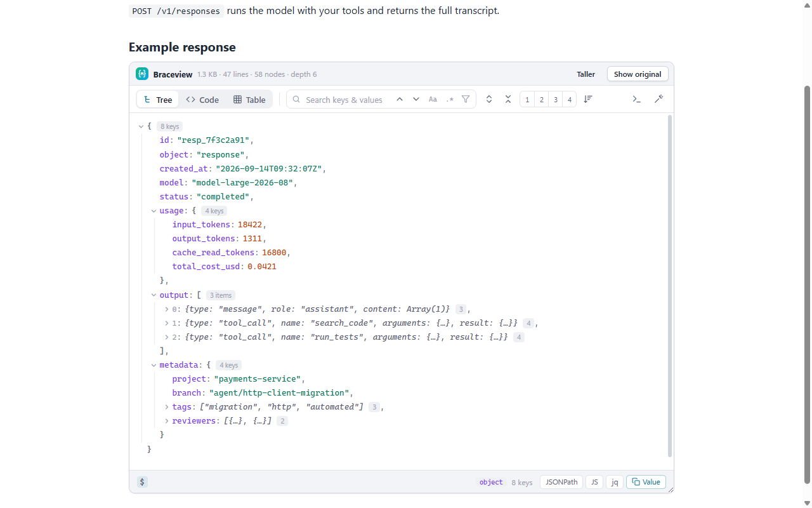The height and width of the screenshot is (508, 812).
Task: Click the "completed" status value
Action: coord(223,197)
